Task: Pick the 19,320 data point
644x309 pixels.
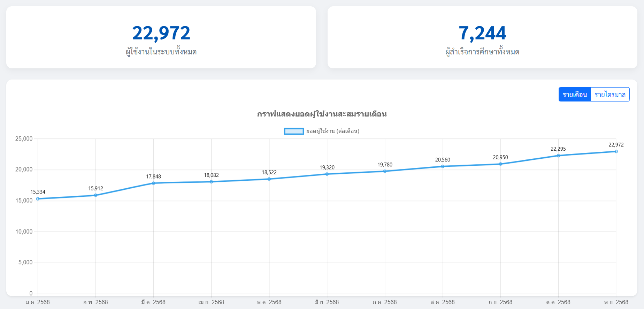Action: 327,174
